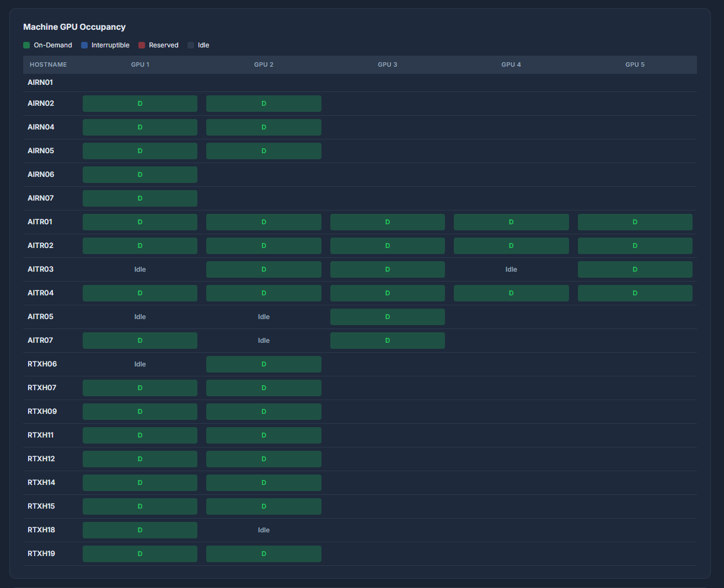724x588 pixels.
Task: Select AIRN02 GPU 1 on-demand cell
Action: pyautogui.click(x=140, y=104)
